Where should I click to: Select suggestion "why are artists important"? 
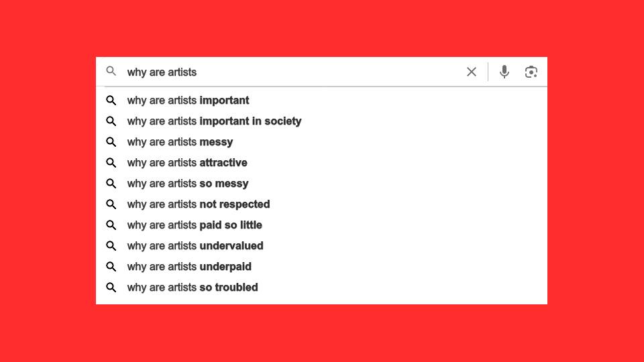188,101
